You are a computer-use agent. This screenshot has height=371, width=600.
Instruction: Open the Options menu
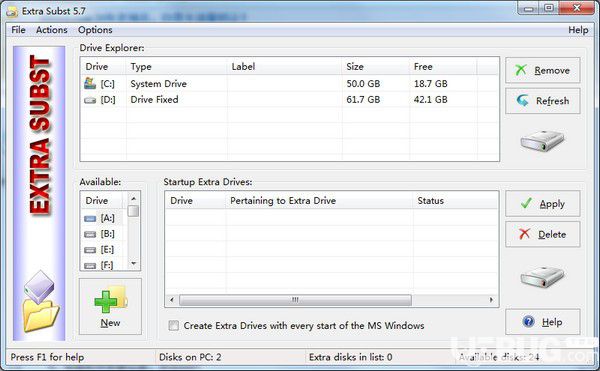coord(95,30)
